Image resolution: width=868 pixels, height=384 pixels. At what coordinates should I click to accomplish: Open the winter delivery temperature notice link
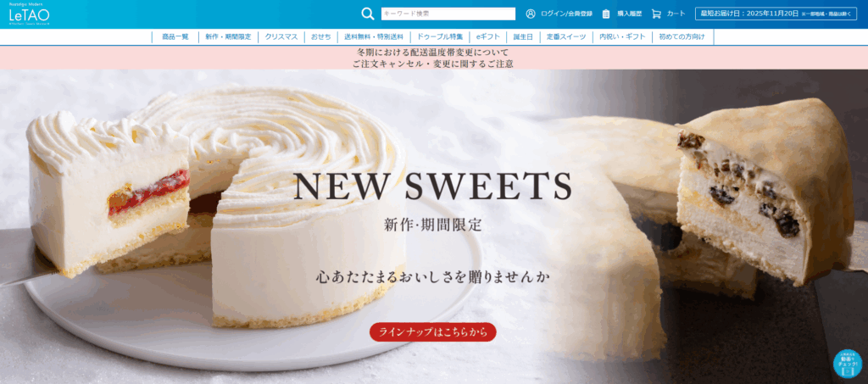point(433,53)
